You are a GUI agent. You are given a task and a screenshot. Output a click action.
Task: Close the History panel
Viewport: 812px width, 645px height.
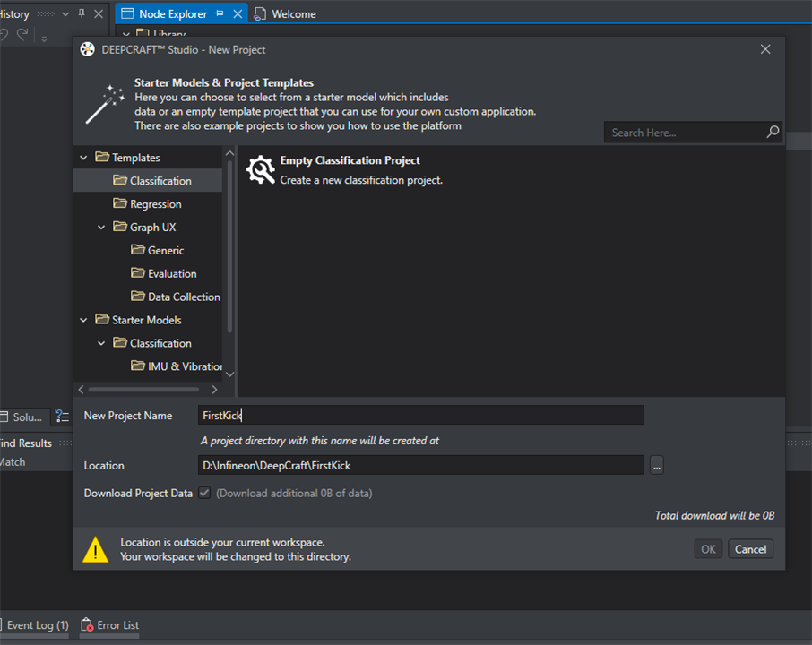[x=99, y=14]
